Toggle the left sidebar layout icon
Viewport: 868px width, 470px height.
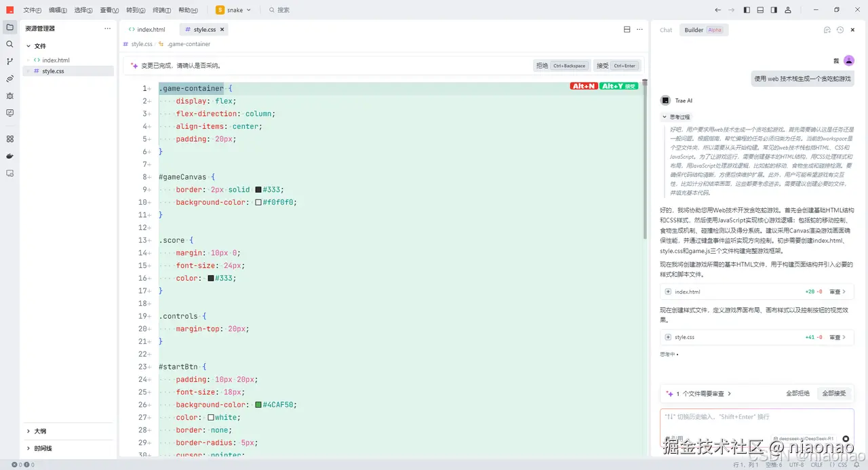tap(747, 10)
